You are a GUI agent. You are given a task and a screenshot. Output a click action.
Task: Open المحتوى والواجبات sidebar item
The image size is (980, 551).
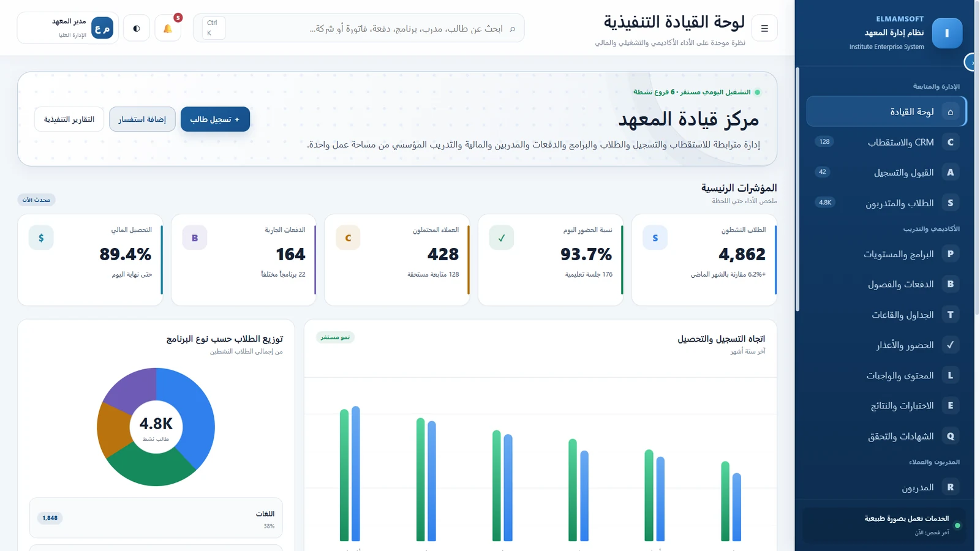(x=886, y=375)
